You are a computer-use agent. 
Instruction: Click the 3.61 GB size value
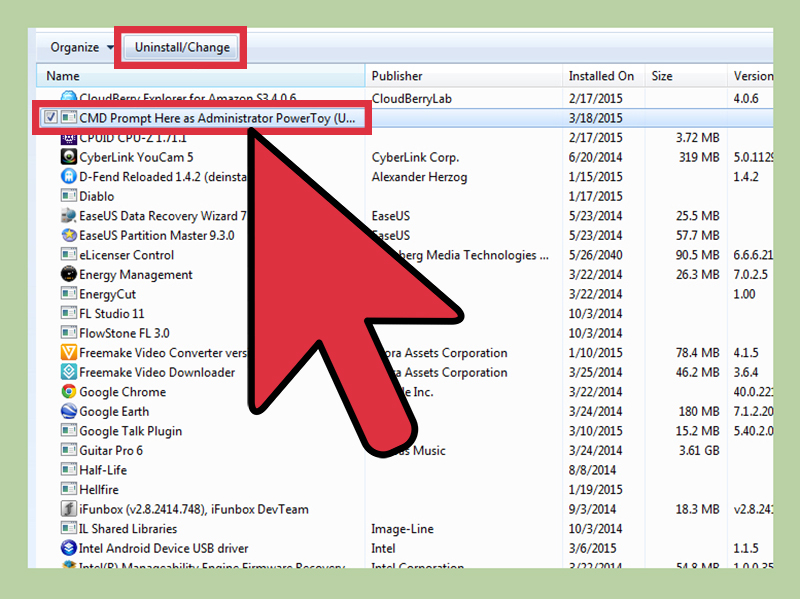[x=699, y=451]
